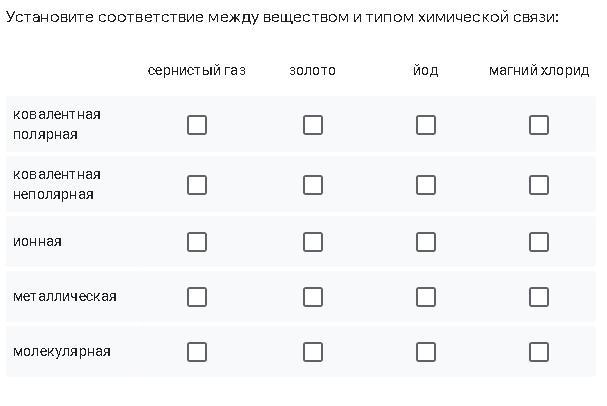
Task: Check ковалентная полярная for золото
Action: 313,125
